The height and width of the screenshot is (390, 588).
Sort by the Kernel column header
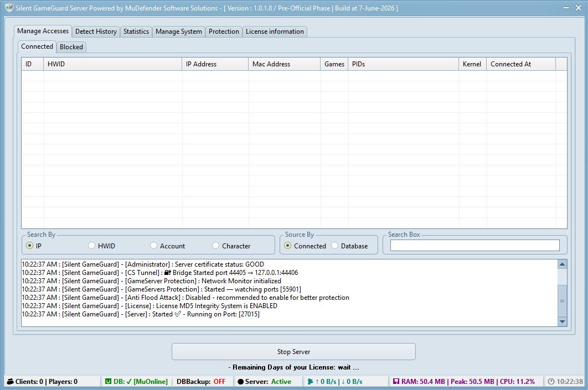pos(473,64)
